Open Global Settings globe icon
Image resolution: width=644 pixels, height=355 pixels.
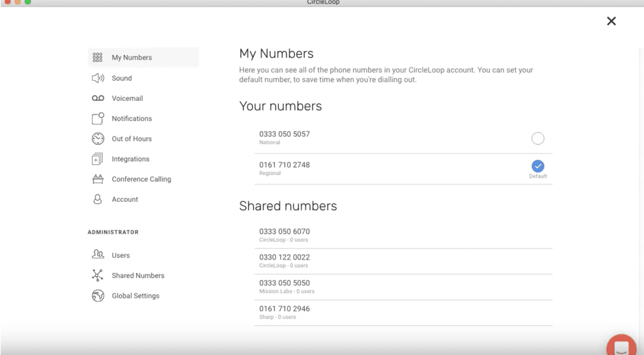98,295
